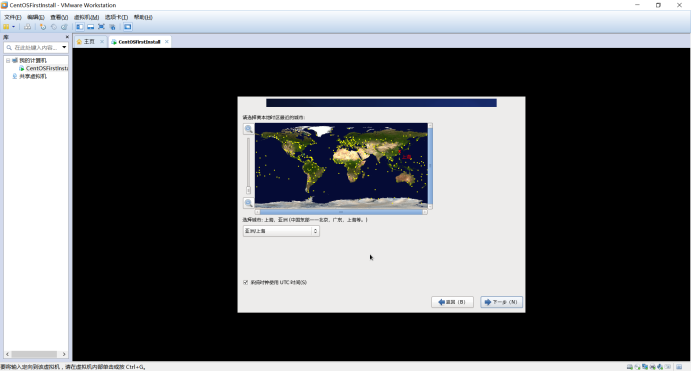Image resolution: width=692 pixels, height=371 pixels.
Task: Toggle the show library sidebar toolbar icon
Action: (x=79, y=27)
